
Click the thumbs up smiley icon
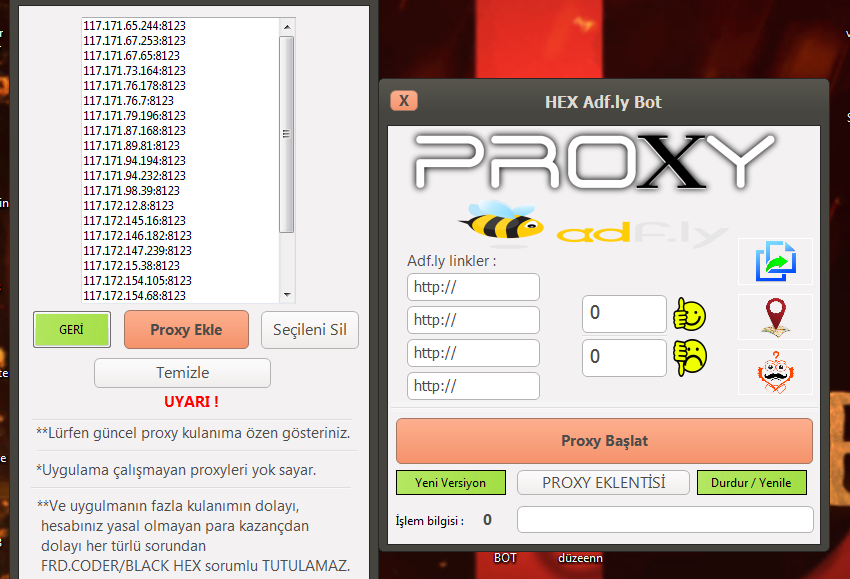[690, 315]
